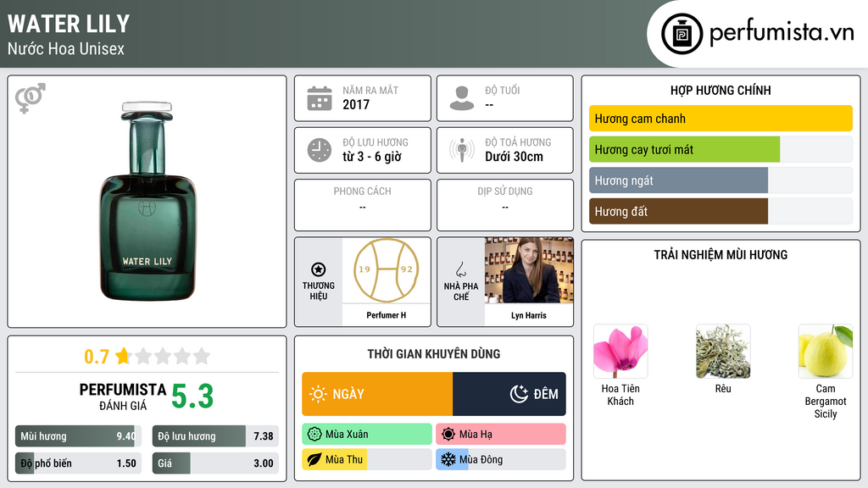Open the Perfumer H brand logo
This screenshot has height=488, width=868.
point(387,270)
